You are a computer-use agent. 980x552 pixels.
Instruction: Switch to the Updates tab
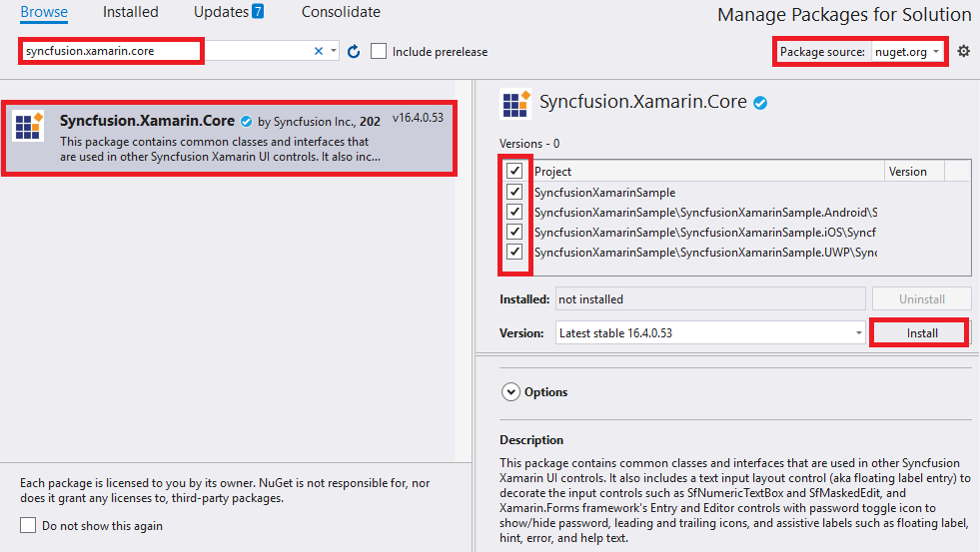pos(230,12)
